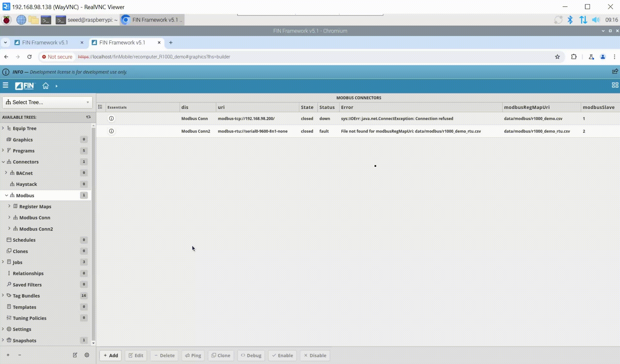Click the Add button
The width and height of the screenshot is (620, 364).
[111, 355]
